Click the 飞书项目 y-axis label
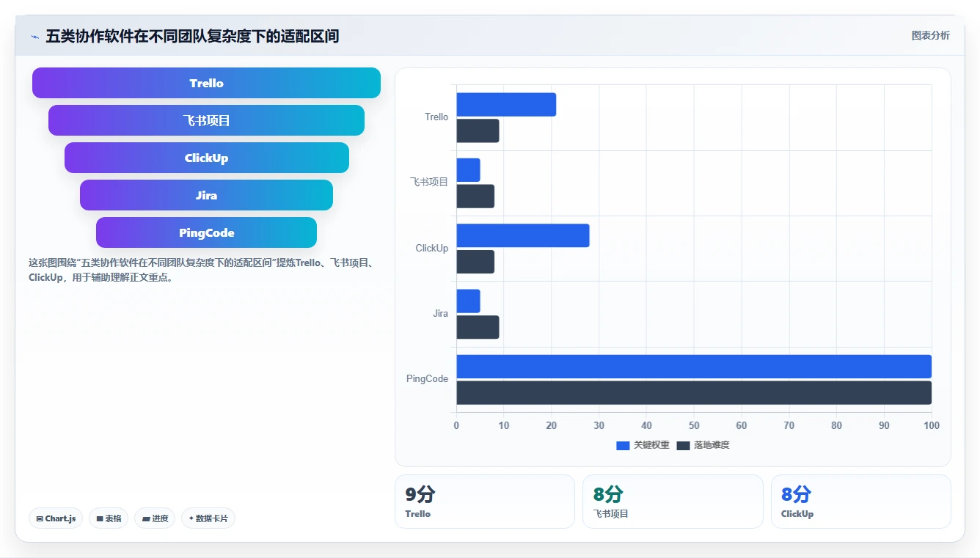Viewport: 980px width, 558px height. [x=429, y=183]
